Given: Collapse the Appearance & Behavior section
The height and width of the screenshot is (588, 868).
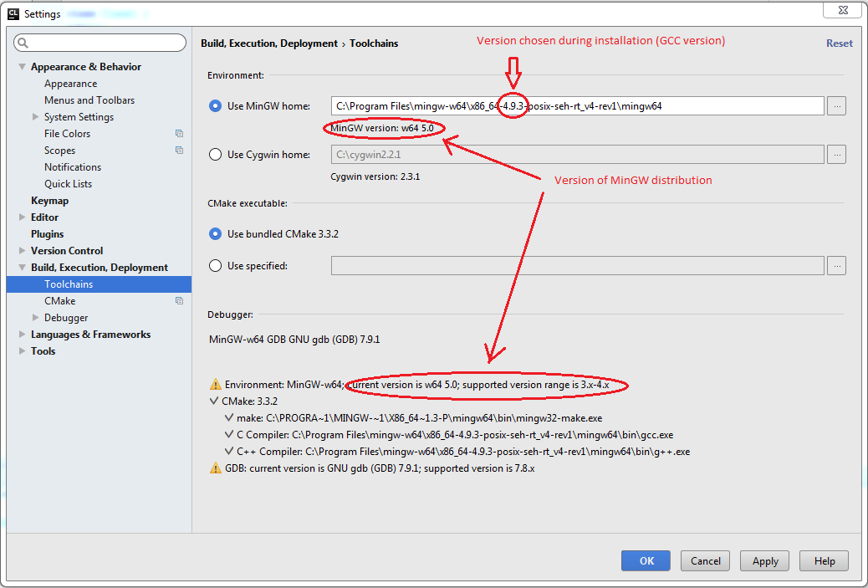Looking at the screenshot, I should pos(23,67).
